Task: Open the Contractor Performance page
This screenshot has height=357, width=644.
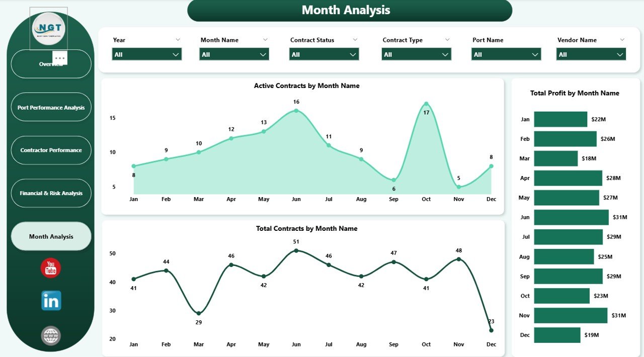Action: 51,150
